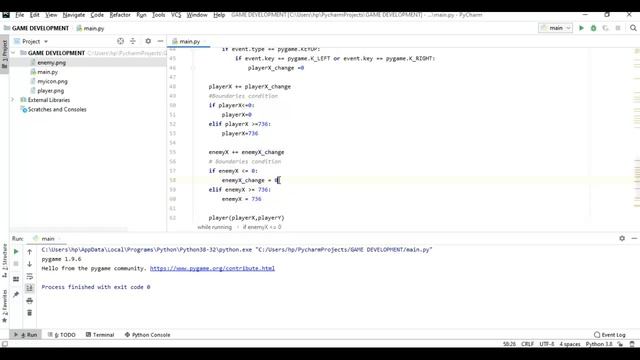Toggle soft-wrap in Run console
The height and width of the screenshot is (360, 640).
click(29, 276)
